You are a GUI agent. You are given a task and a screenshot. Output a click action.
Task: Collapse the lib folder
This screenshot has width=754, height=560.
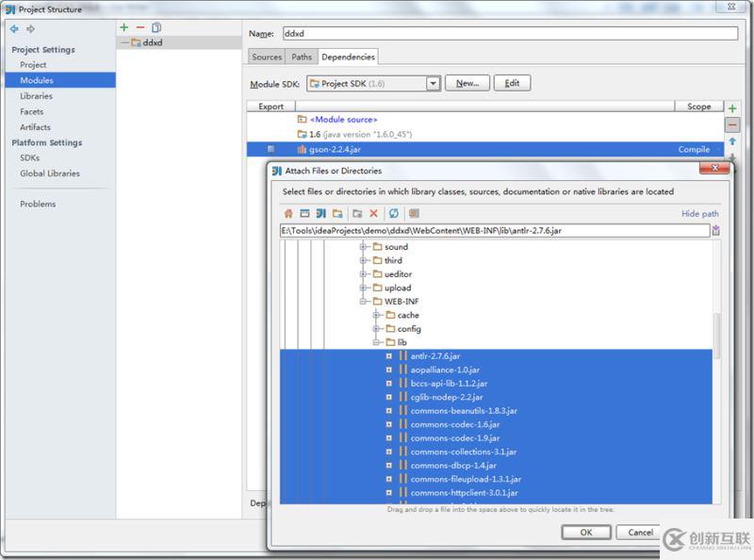pos(376,342)
